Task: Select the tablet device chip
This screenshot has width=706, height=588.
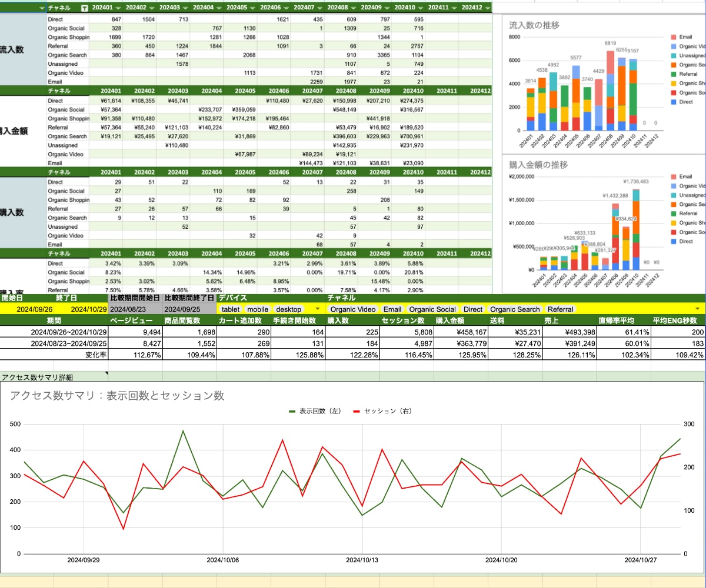Action: (231, 309)
